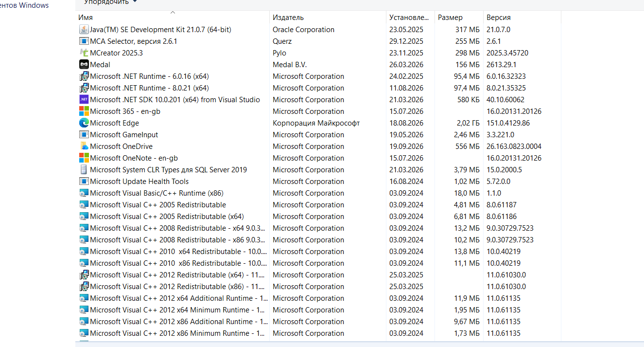Click the Visual C++ 2008 x64 Redistributable icon
644x347 pixels.
tap(84, 228)
